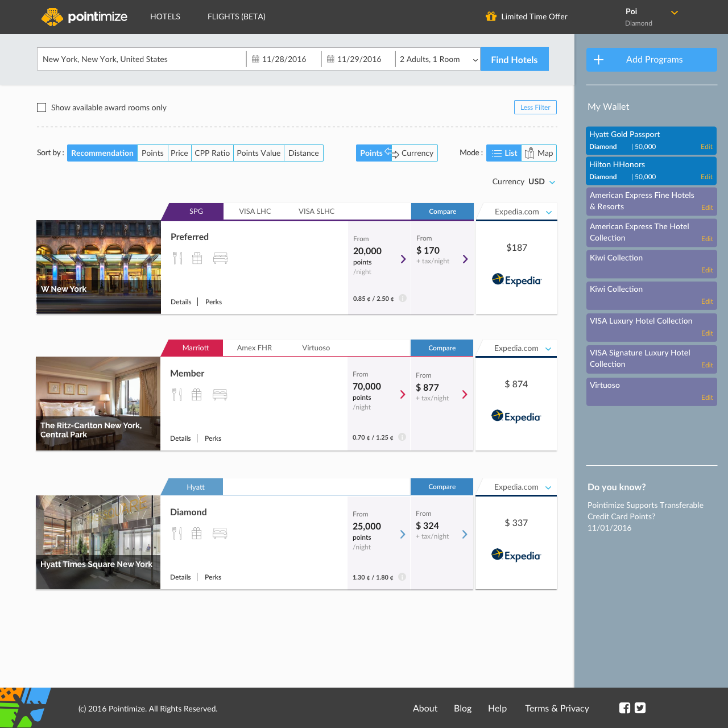Open HOTELS in the top navigation
Image resolution: width=728 pixels, height=728 pixels.
click(165, 16)
